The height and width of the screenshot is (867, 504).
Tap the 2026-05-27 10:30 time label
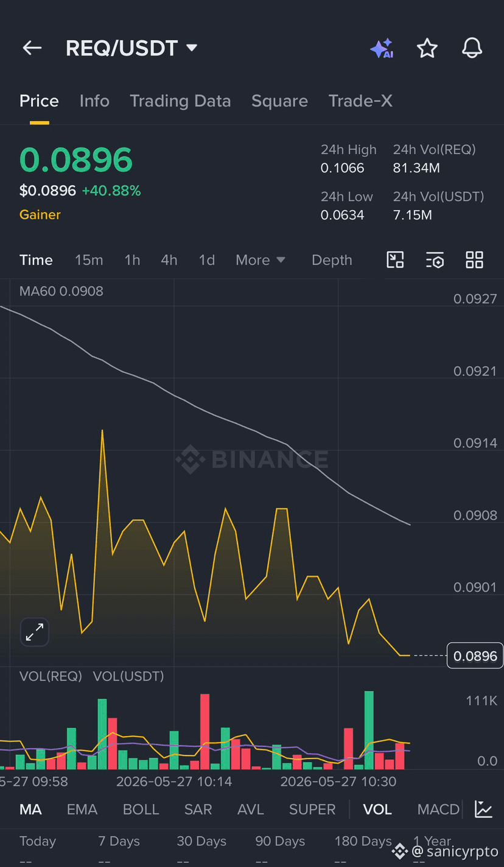click(x=338, y=781)
